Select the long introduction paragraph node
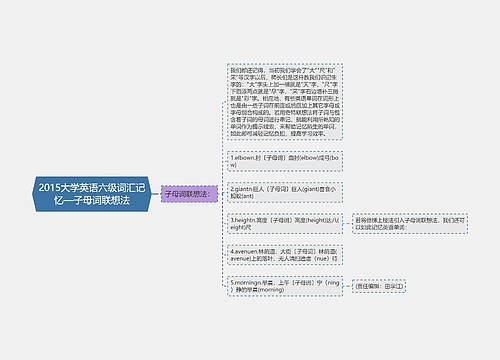 click(285, 102)
